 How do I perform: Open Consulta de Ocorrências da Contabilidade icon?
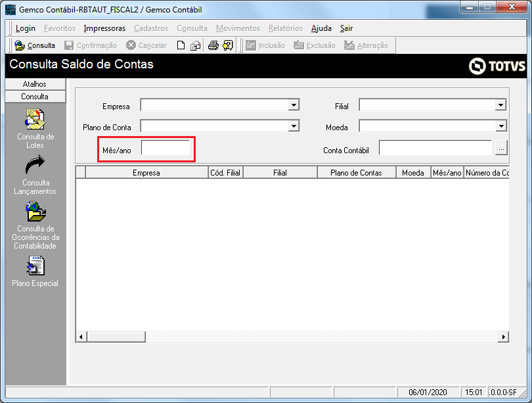pos(35,211)
